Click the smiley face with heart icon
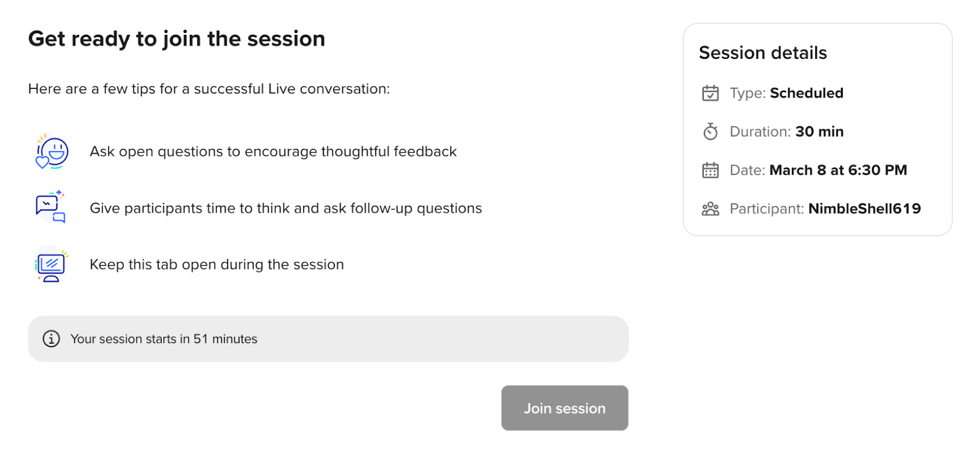Image resolution: width=980 pixels, height=451 pixels. click(x=52, y=152)
